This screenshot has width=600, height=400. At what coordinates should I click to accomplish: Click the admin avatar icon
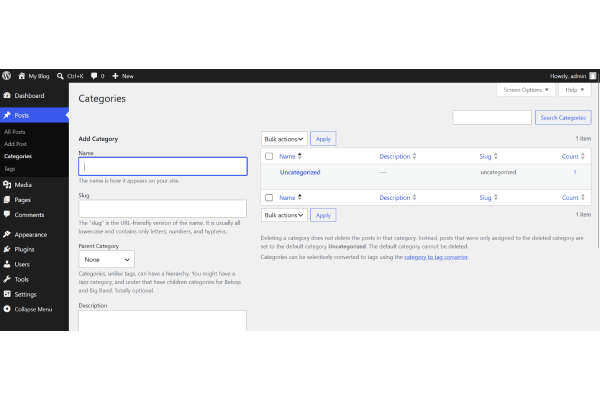click(593, 76)
